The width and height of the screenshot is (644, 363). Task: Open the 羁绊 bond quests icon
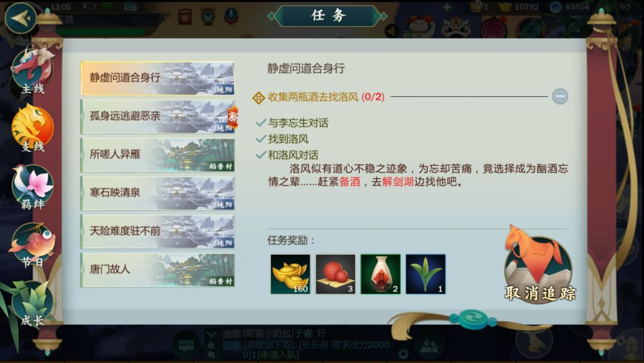click(33, 186)
